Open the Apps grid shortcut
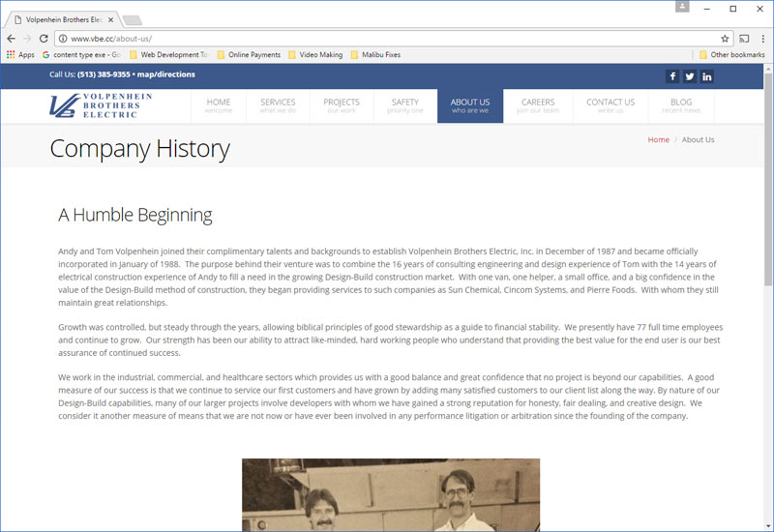 tap(20, 55)
